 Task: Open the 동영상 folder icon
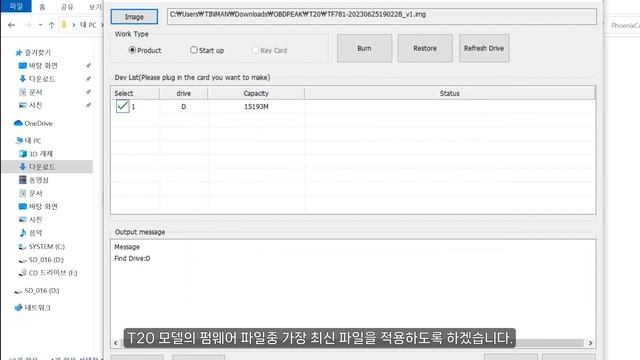(23, 180)
